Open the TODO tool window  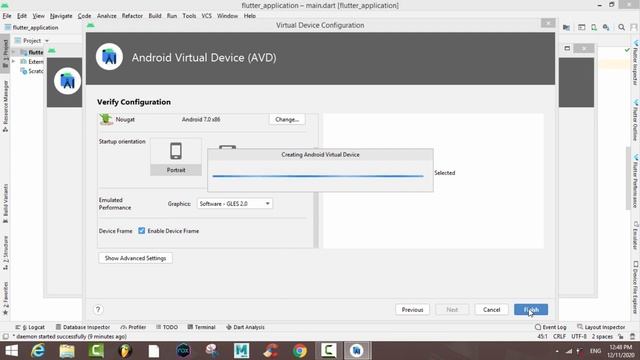[167, 327]
